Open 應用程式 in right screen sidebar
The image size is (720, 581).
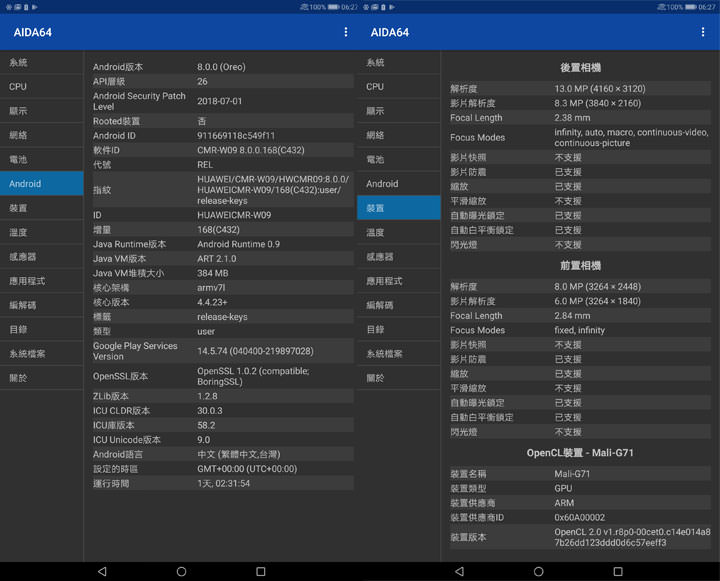point(399,281)
